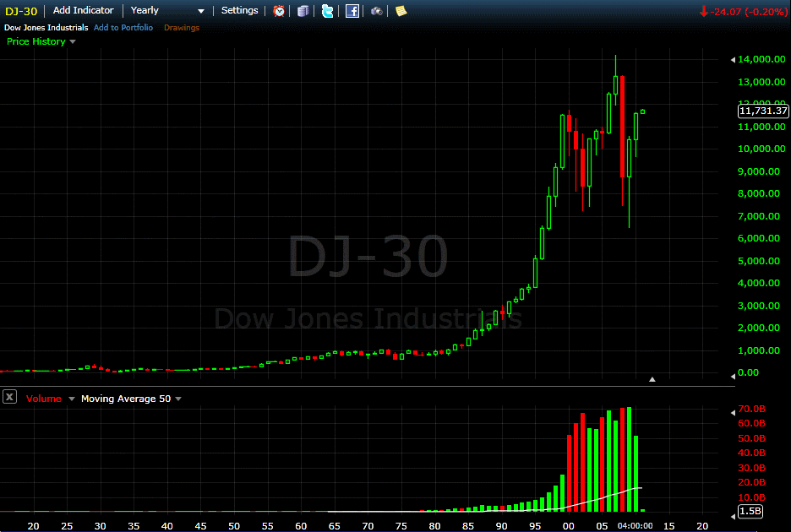Open the Moving Average 50 dropdown arrow
This screenshot has height=532, width=791.
coord(178,399)
